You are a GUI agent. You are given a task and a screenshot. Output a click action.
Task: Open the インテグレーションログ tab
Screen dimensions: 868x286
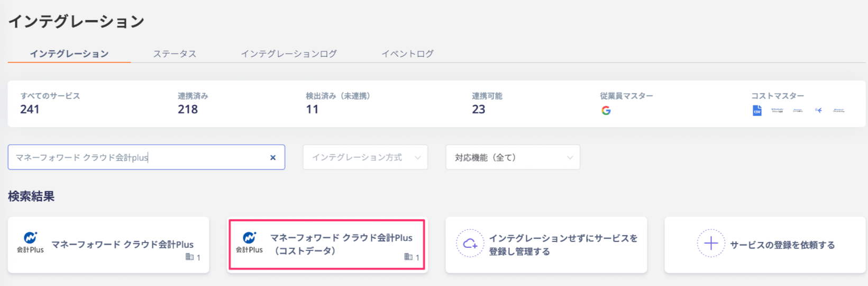(289, 53)
